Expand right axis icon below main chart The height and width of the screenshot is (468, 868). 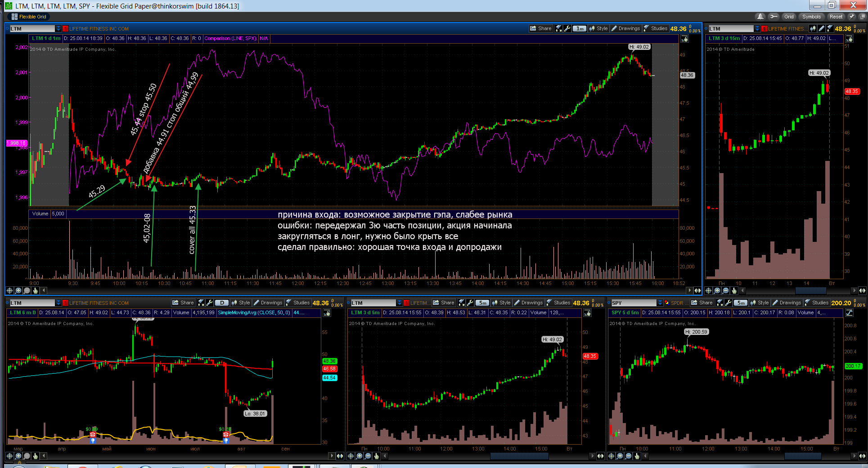click(x=697, y=290)
